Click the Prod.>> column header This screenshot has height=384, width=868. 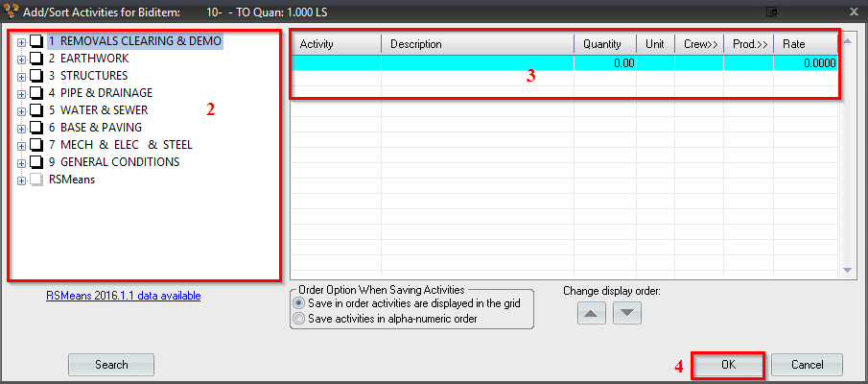point(748,44)
